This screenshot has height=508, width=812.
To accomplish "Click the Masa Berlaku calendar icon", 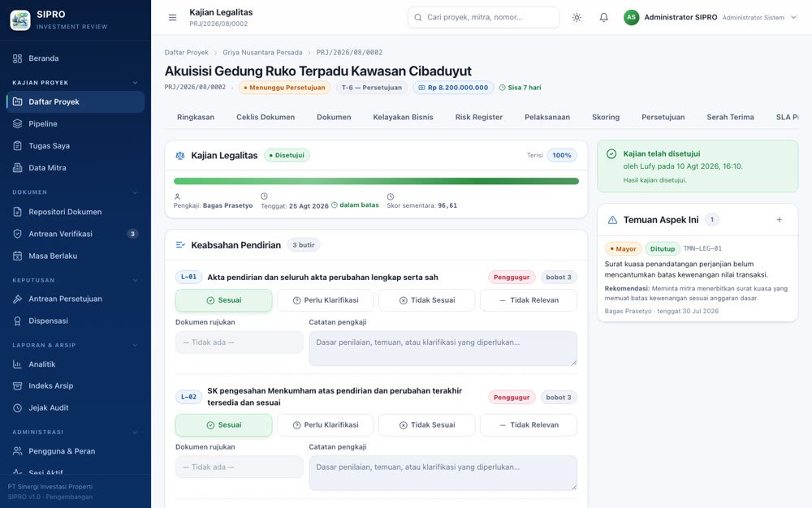I will [x=18, y=256].
